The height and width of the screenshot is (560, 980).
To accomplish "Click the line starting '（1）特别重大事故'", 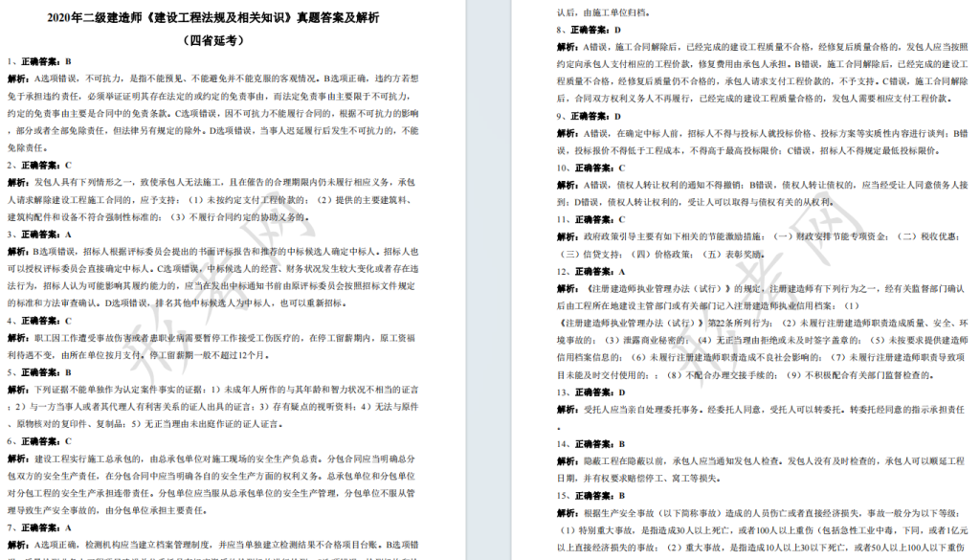I will click(x=762, y=530).
